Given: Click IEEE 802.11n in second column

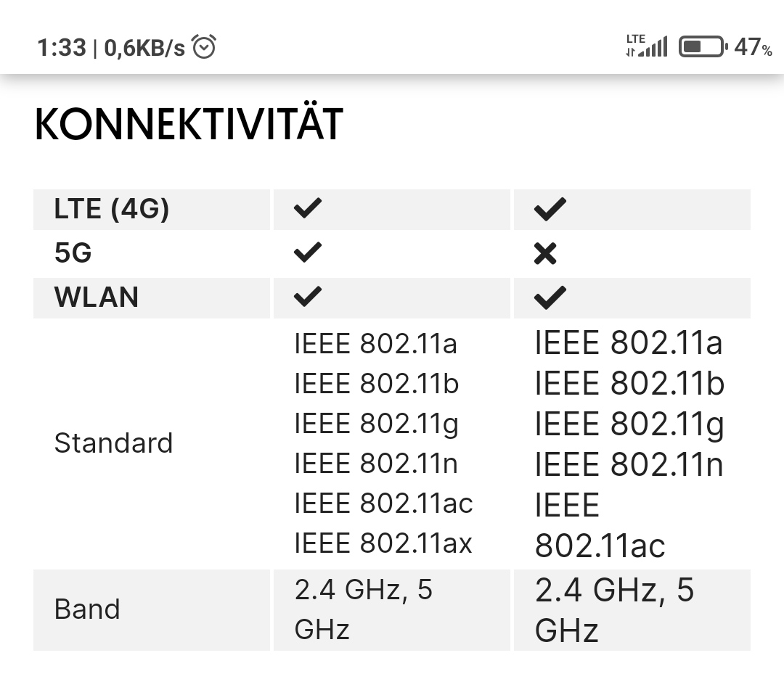Looking at the screenshot, I should (629, 465).
